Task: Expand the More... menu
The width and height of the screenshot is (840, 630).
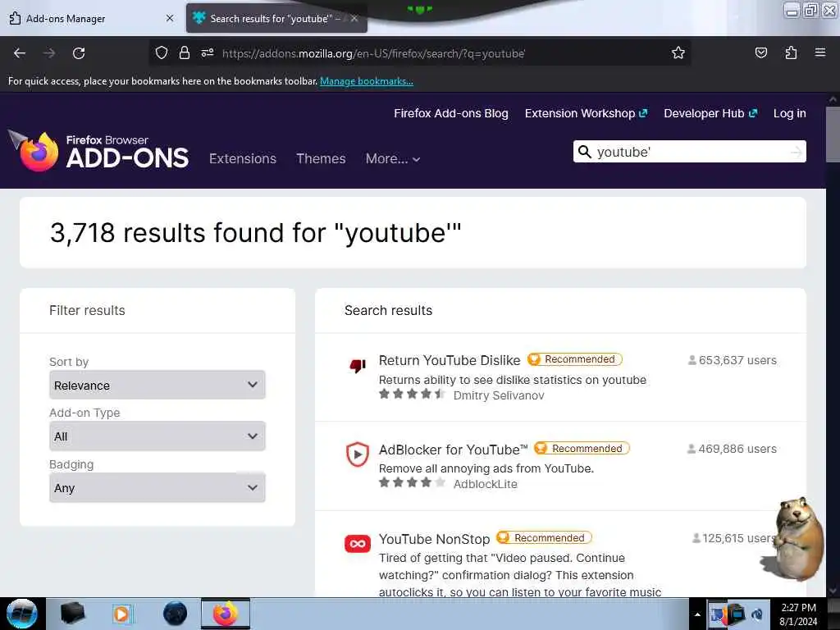Action: (x=393, y=158)
